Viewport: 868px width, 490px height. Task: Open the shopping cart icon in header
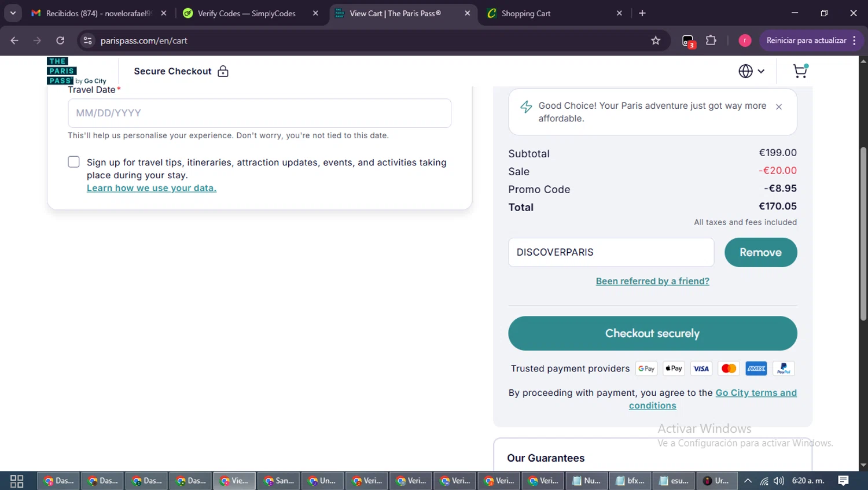pyautogui.click(x=800, y=71)
